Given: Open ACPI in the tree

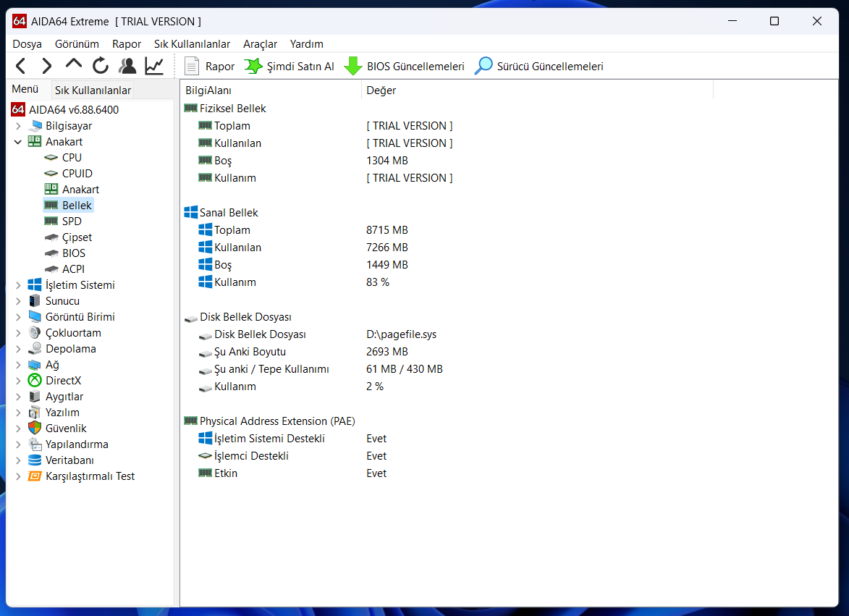Looking at the screenshot, I should pos(73,269).
